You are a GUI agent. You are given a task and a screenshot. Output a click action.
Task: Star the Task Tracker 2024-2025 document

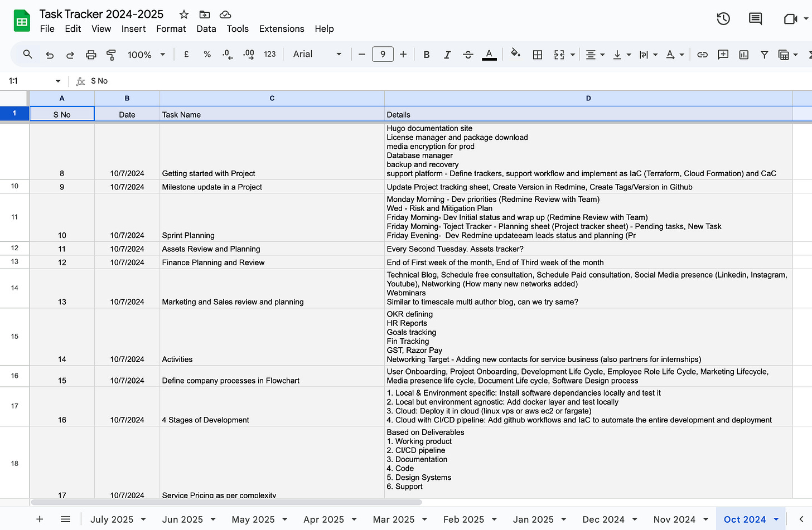pyautogui.click(x=184, y=14)
